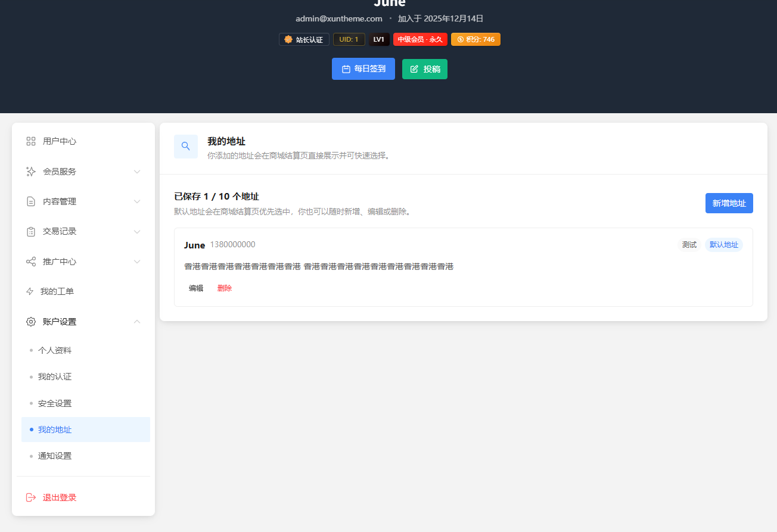Click the blue 每日签到 button
The width and height of the screenshot is (777, 532).
(x=363, y=69)
